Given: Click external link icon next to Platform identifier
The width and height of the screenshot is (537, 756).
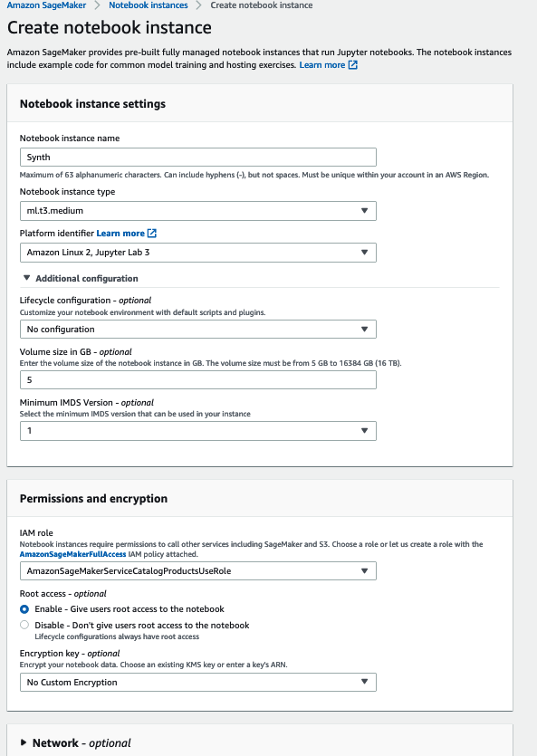Looking at the screenshot, I should pyautogui.click(x=152, y=234).
